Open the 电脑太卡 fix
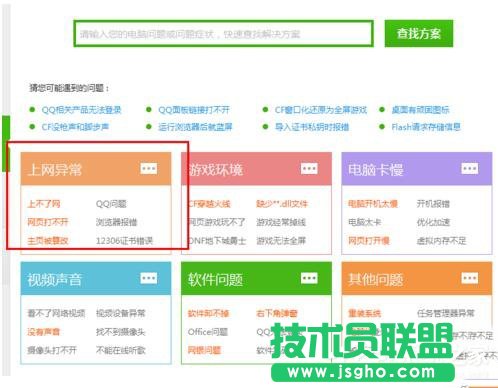 click(365, 222)
